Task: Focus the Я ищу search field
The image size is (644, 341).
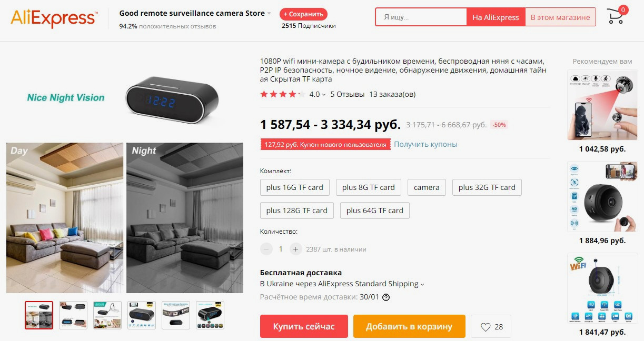Action: (421, 17)
